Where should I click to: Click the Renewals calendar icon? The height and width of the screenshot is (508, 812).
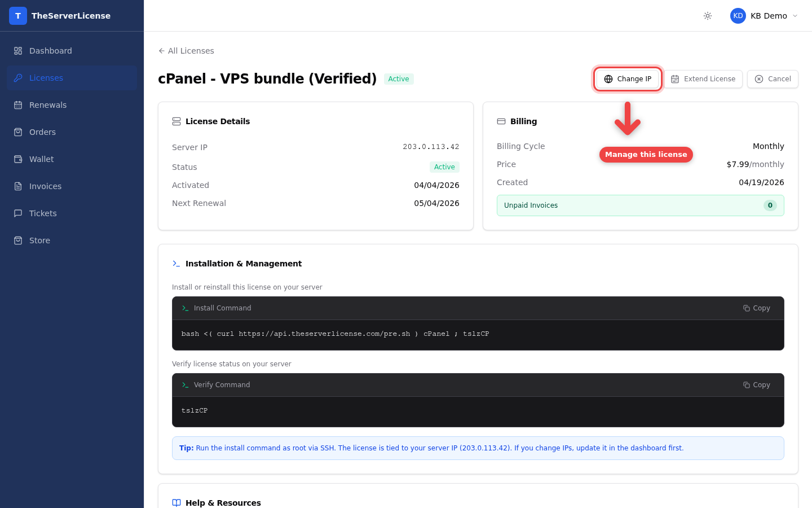pos(18,105)
